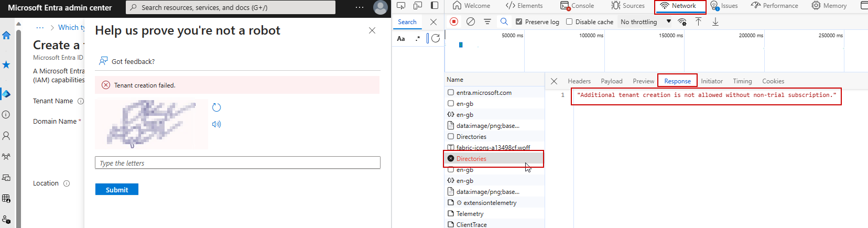Toggle regular expression search option
This screenshot has height=228, width=868.
coord(418,38)
